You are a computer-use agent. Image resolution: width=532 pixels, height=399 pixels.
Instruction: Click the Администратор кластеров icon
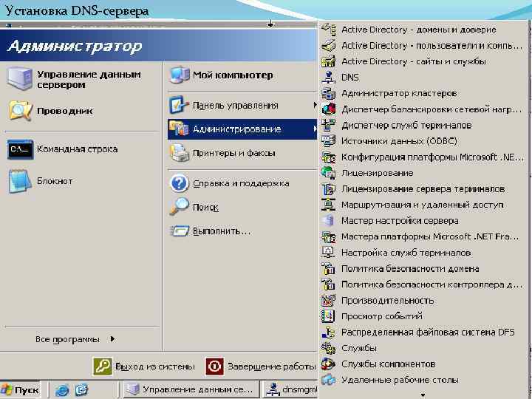328,93
